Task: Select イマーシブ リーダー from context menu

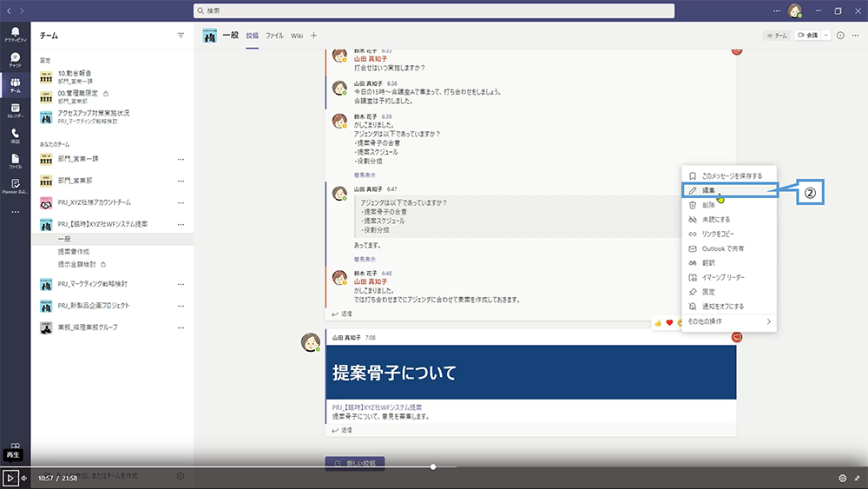Action: click(x=729, y=277)
